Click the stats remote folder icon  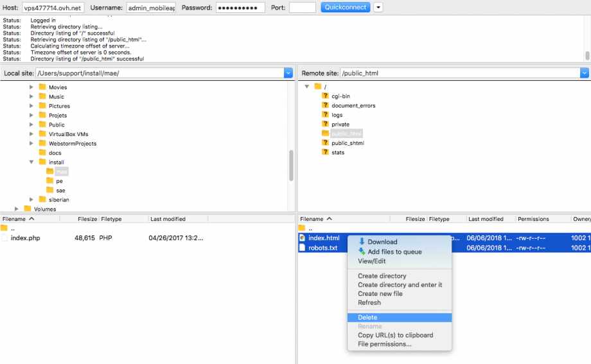[x=325, y=152]
